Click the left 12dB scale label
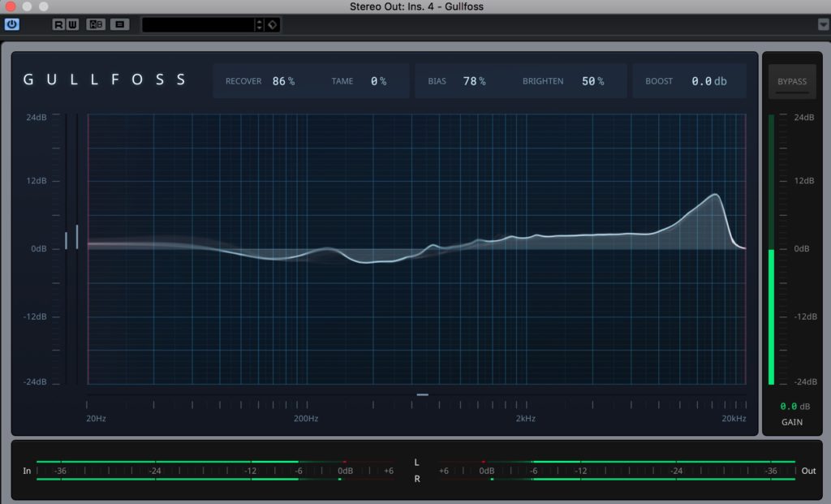This screenshot has height=504, width=831. [37, 181]
